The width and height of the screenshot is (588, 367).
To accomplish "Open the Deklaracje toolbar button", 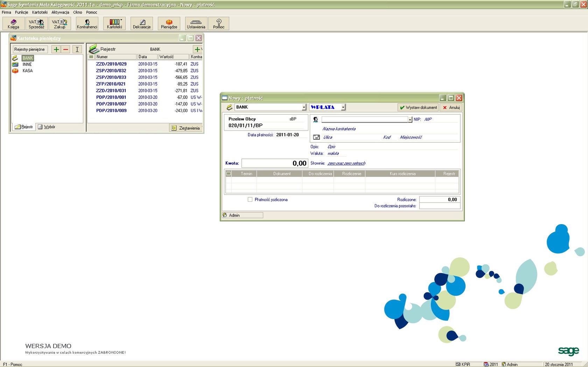I will (142, 23).
